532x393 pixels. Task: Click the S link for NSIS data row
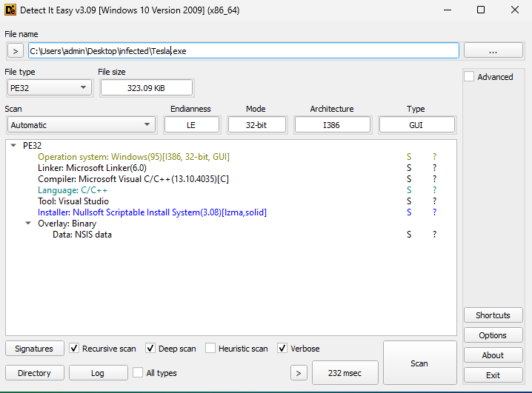408,235
